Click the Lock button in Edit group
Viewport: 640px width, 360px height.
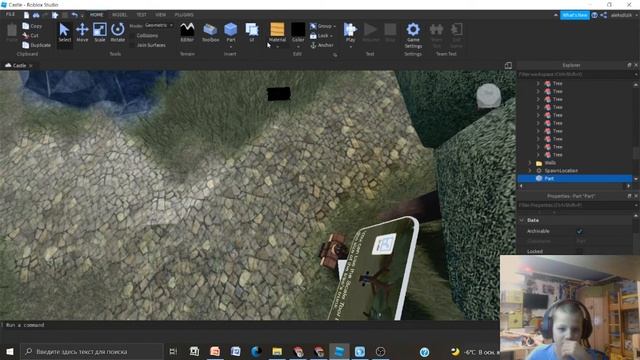pos(321,36)
